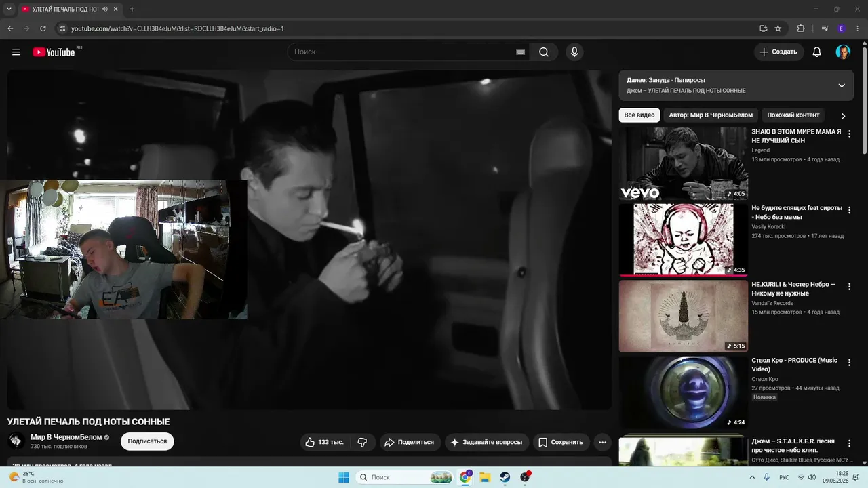Click the main video player

[x=309, y=240]
